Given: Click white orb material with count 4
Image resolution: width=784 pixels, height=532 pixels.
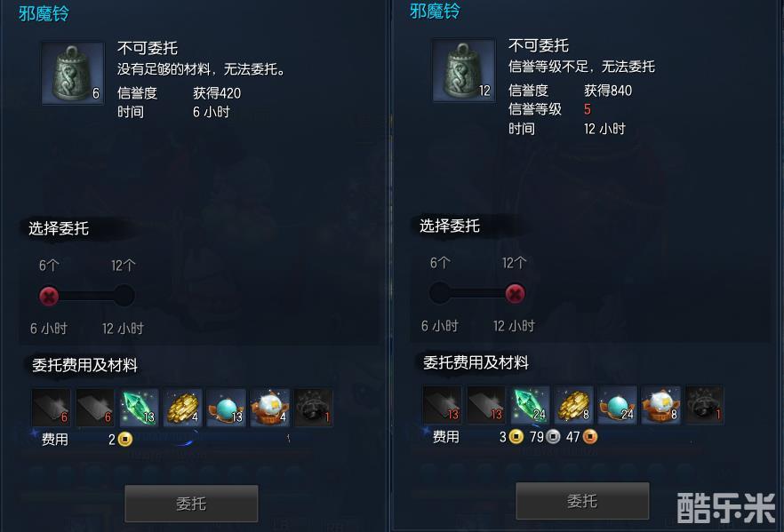Looking at the screenshot, I should coord(270,408).
